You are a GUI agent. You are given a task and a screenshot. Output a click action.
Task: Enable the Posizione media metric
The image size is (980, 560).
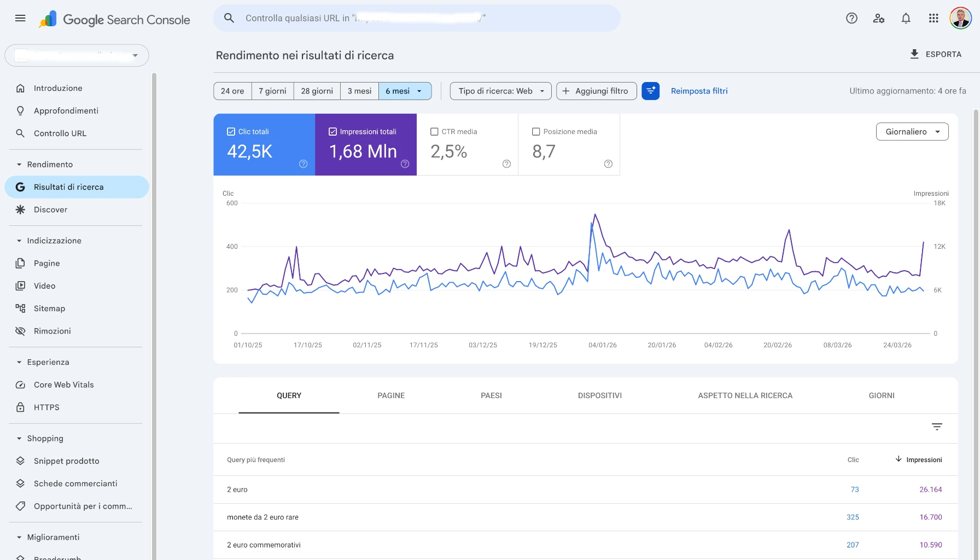click(536, 131)
